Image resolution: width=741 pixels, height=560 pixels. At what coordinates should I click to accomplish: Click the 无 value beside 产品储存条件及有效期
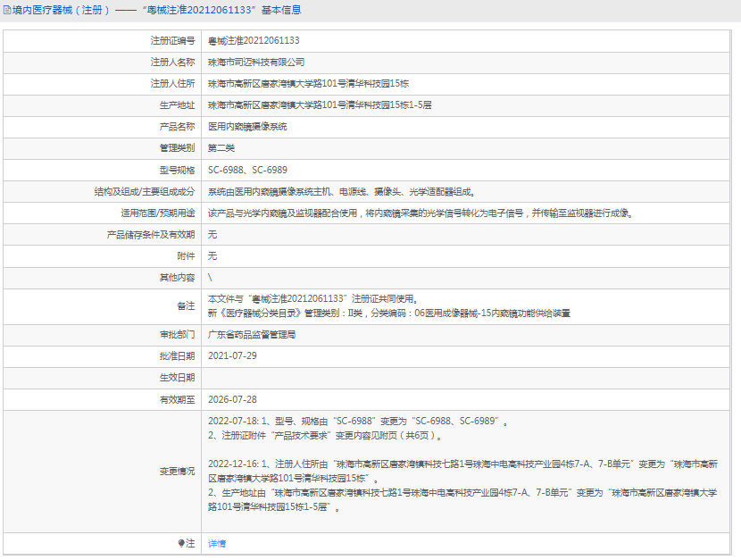click(212, 234)
